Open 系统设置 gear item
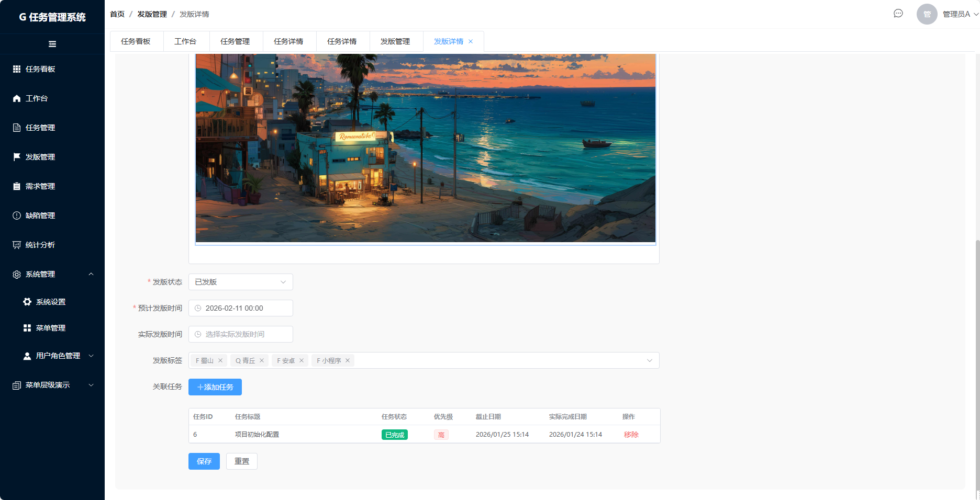 52,302
